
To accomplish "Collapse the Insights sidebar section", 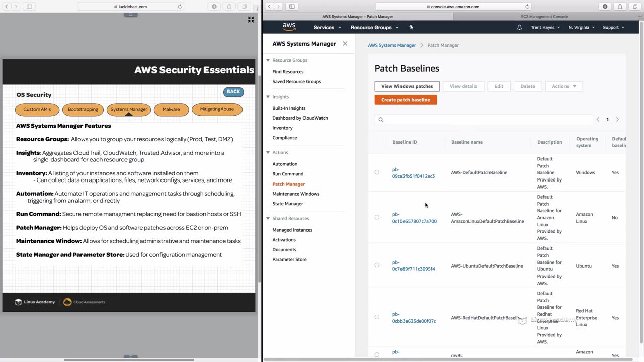I will 268,97.
